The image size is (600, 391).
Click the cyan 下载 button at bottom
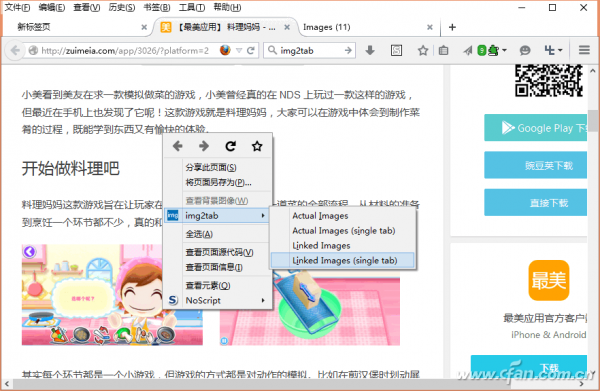pyautogui.click(x=528, y=367)
